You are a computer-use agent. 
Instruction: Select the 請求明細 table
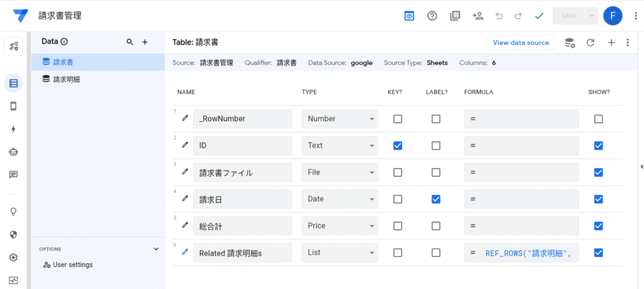pyautogui.click(x=66, y=79)
